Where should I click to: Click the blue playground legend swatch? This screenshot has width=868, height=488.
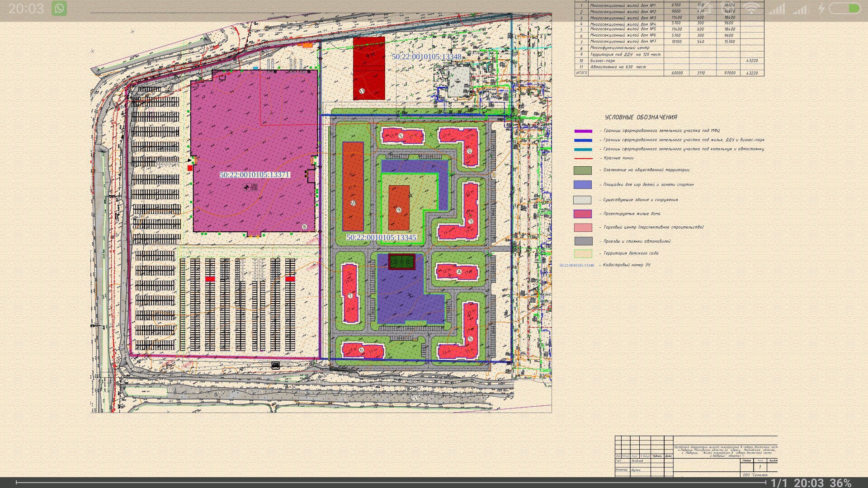coord(582,184)
